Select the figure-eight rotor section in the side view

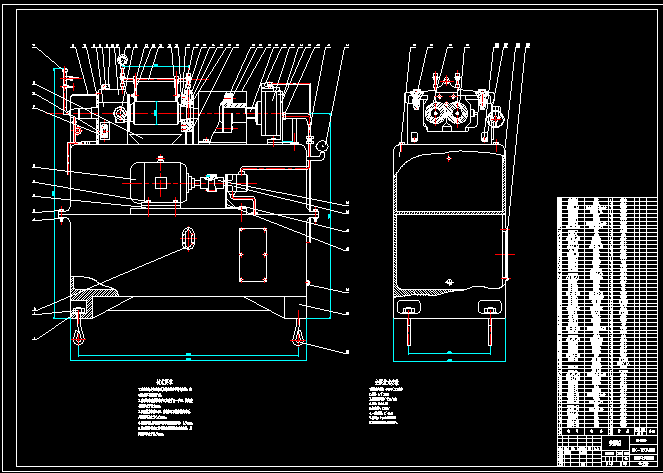tap(448, 112)
